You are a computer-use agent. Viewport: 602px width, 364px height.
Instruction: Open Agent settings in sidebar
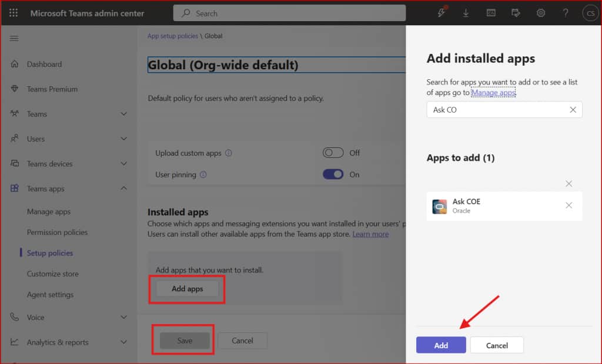click(x=51, y=295)
